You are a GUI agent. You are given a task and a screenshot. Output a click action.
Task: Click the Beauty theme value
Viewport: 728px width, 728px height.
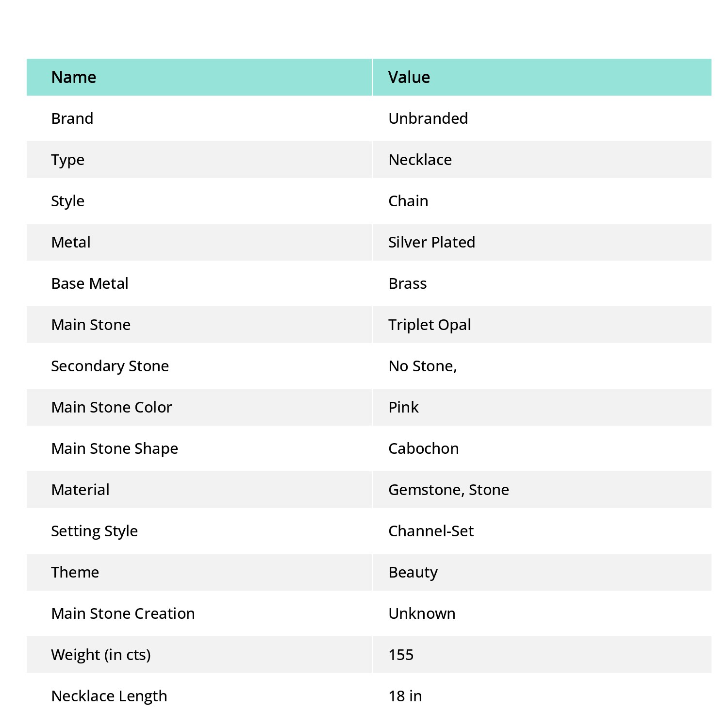click(x=413, y=572)
